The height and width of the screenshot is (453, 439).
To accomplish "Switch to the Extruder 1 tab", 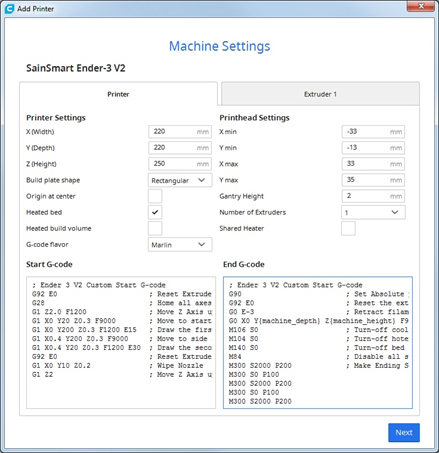I will click(320, 94).
